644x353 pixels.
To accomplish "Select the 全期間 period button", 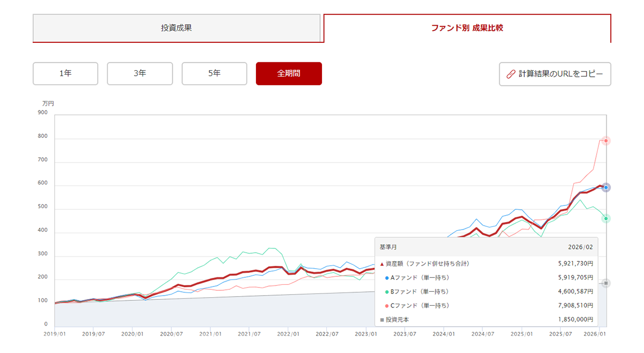I will click(289, 73).
